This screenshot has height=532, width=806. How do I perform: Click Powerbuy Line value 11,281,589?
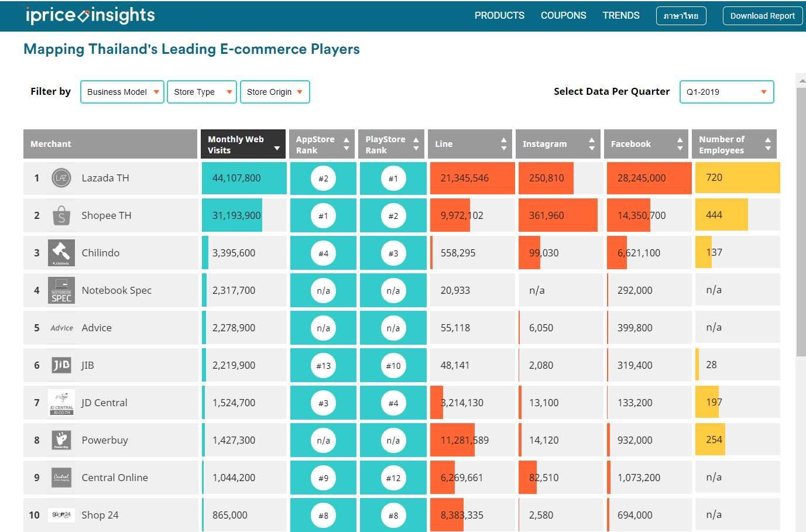[x=465, y=440]
